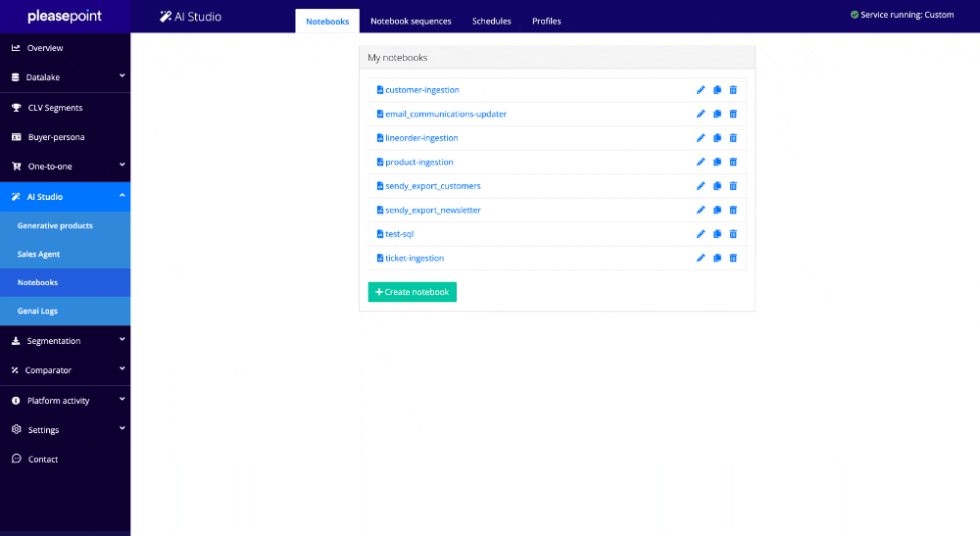Delete the customer-ingestion notebook trash icon
The image size is (980, 536).
click(733, 90)
